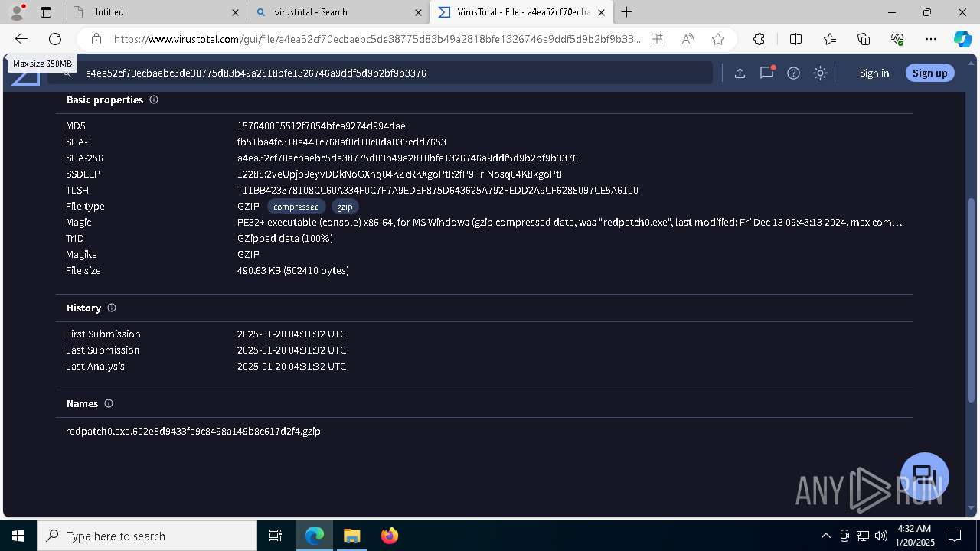Click the redpatch0.exe gzip file name

(x=193, y=431)
